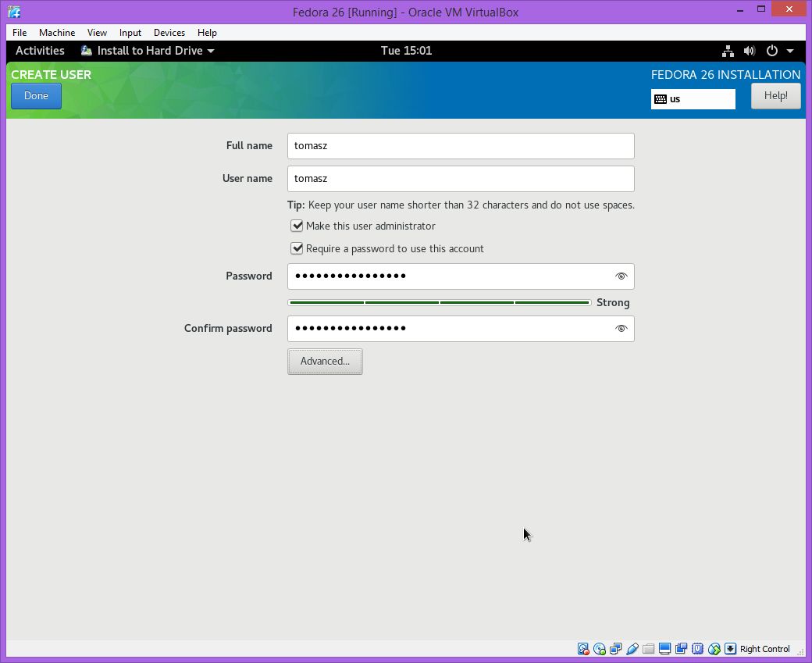Uncheck 'Make this user administrator'

297,226
